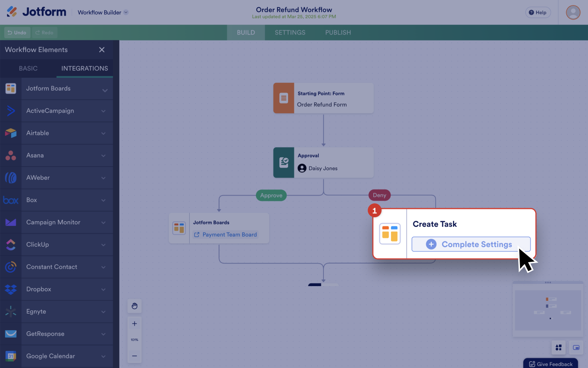The height and width of the screenshot is (368, 588).
Task: Close the Workflow Elements panel
Action: pos(102,50)
